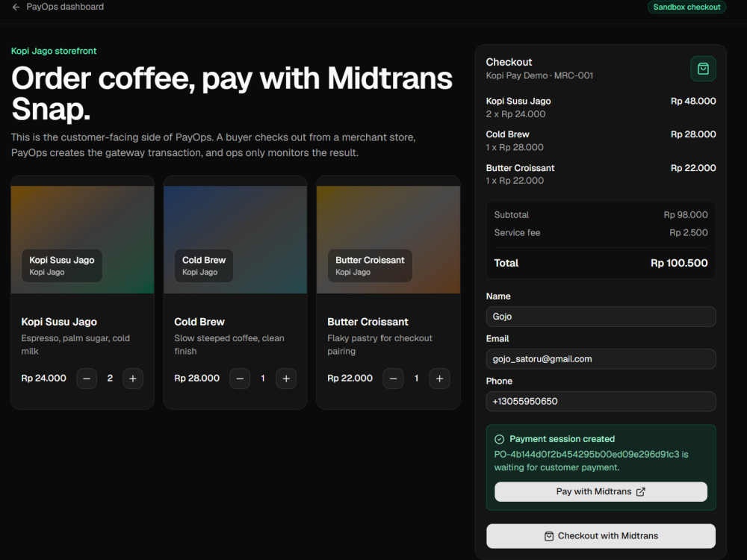Click the Checkout panel title

pyautogui.click(x=509, y=63)
